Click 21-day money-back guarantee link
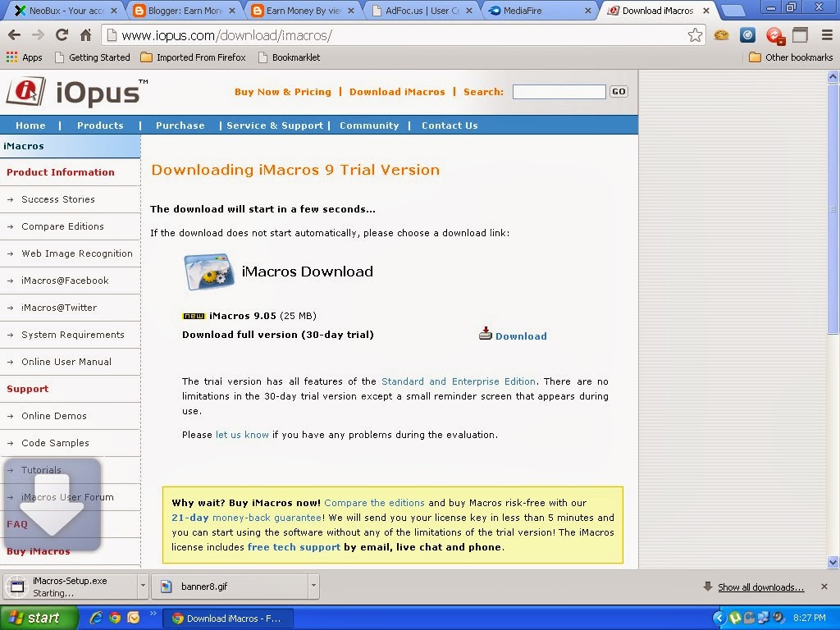 pyautogui.click(x=246, y=518)
